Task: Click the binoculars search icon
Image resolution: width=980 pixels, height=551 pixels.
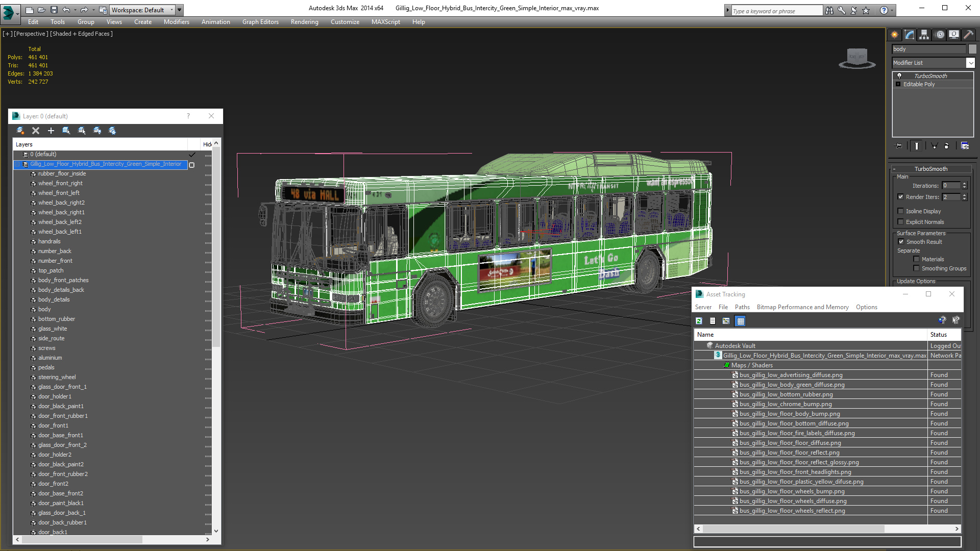Action: (829, 10)
